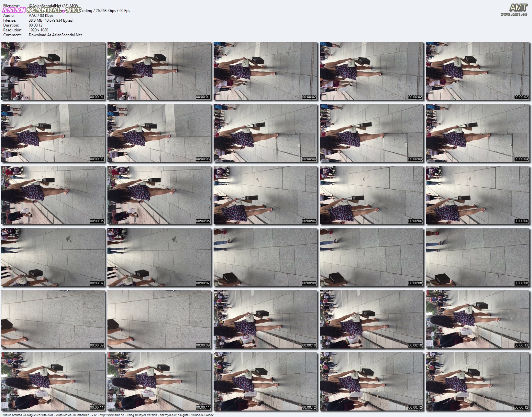Select the "Download At AsianScandal.Net" comment text
The width and height of the screenshot is (532, 417).
point(55,35)
